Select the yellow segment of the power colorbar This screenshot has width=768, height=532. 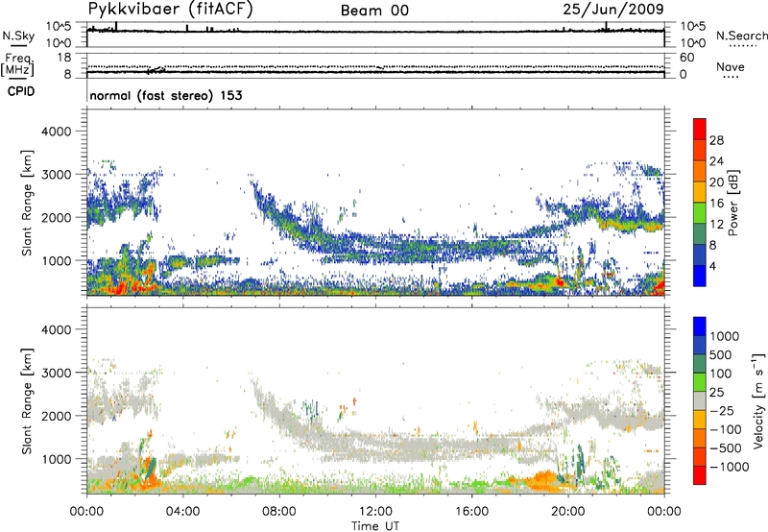point(700,192)
